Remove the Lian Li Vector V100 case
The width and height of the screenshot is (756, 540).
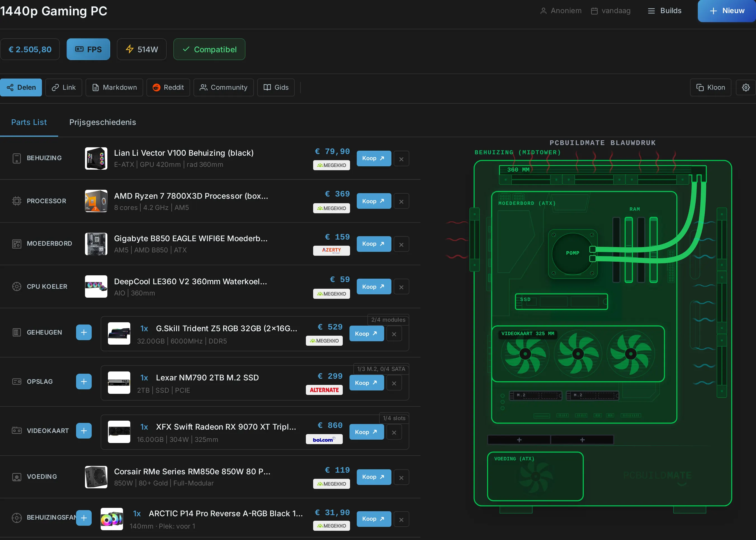tap(401, 159)
